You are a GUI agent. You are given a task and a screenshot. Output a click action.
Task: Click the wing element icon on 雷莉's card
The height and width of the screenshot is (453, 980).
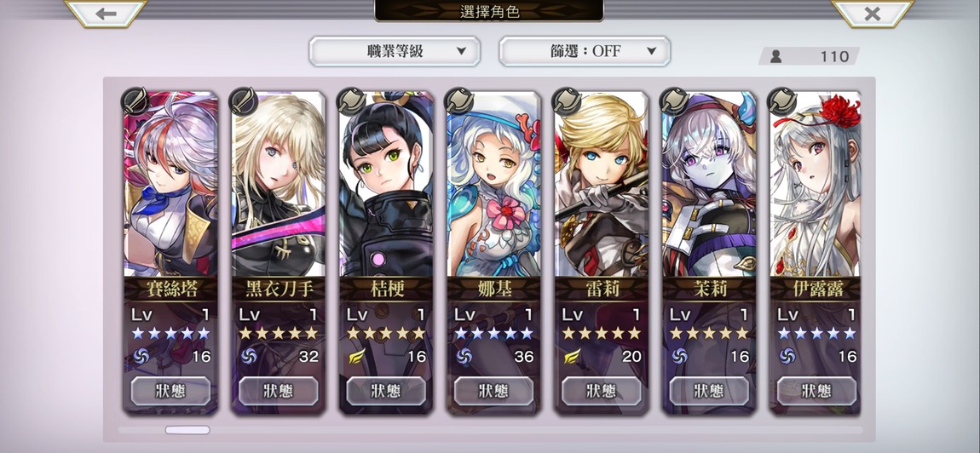point(572,356)
